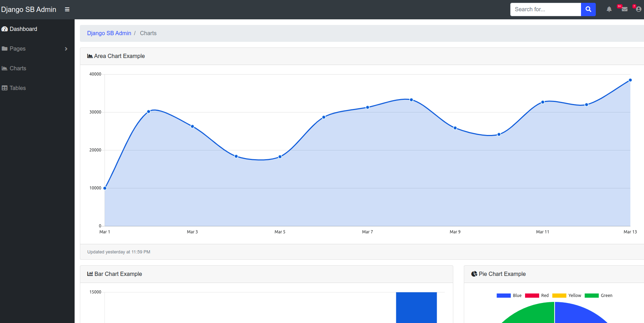
Task: Open the envelope messages icon
Action: [625, 9]
